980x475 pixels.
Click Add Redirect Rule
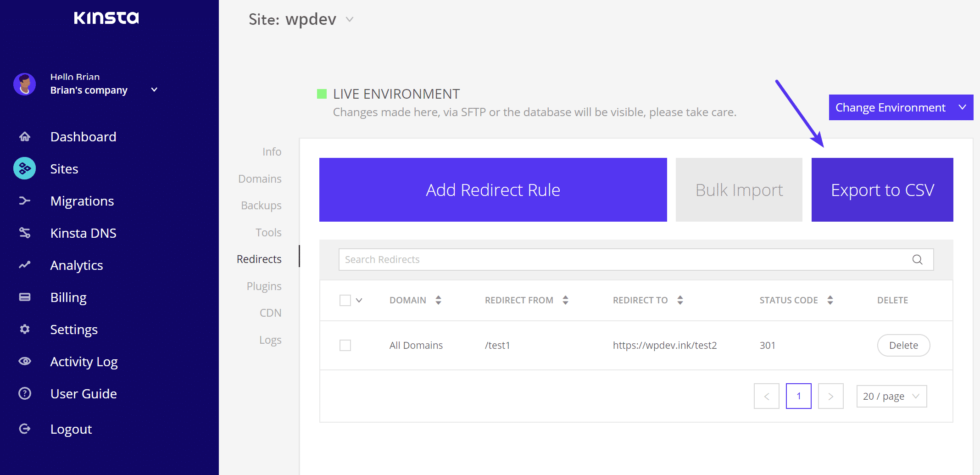coord(493,190)
